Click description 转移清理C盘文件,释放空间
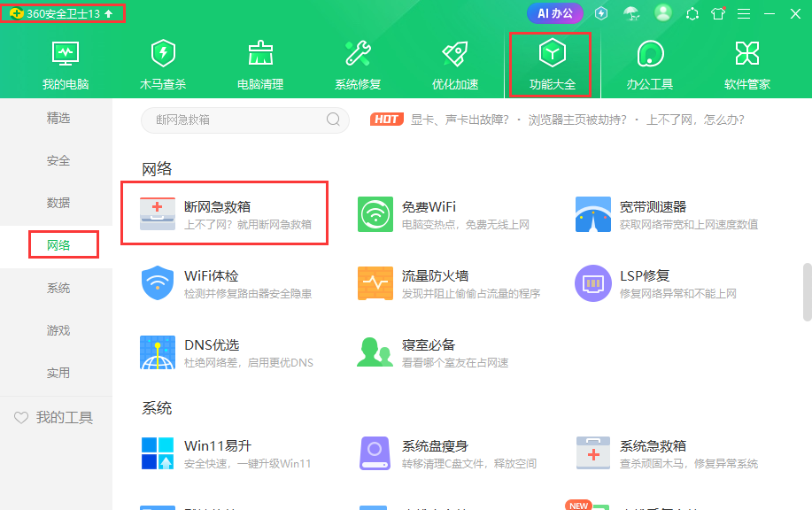Viewport: 812px width, 510px height. [x=469, y=464]
